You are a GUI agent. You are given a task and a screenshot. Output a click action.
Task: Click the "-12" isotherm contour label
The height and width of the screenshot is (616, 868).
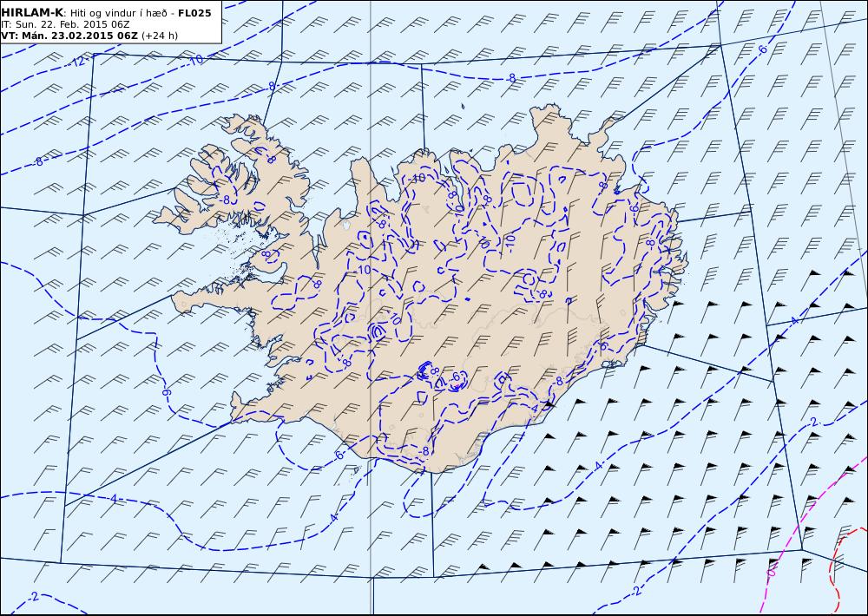(79, 62)
